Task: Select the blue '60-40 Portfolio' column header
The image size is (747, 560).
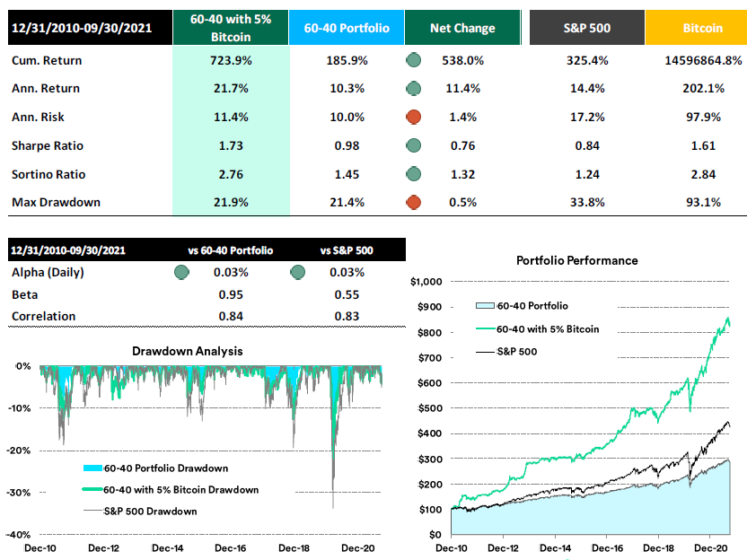Action: (x=347, y=28)
